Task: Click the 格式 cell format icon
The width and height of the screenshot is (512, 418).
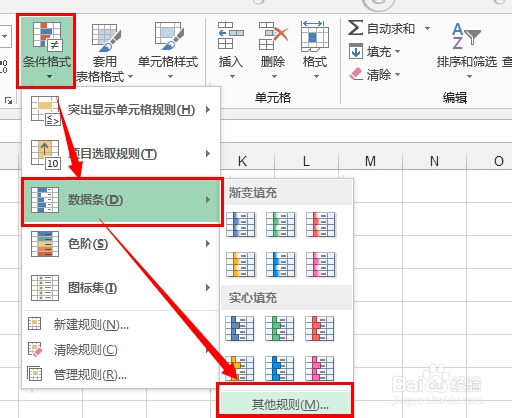Action: coord(314,36)
